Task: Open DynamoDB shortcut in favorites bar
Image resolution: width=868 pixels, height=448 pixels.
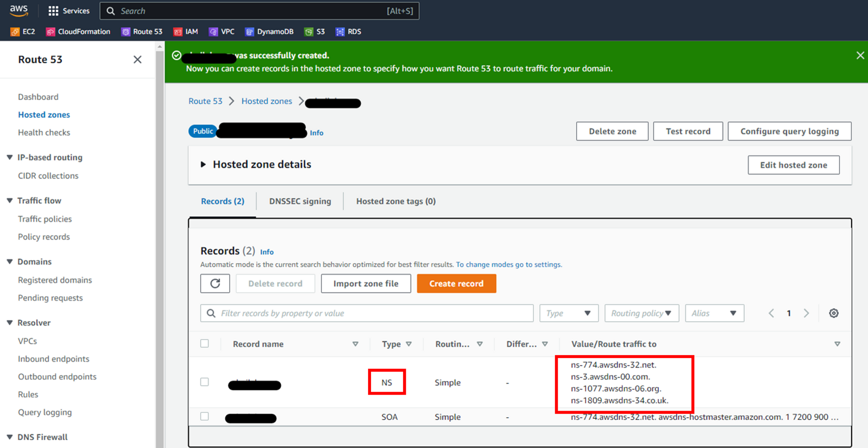Action: (270, 32)
